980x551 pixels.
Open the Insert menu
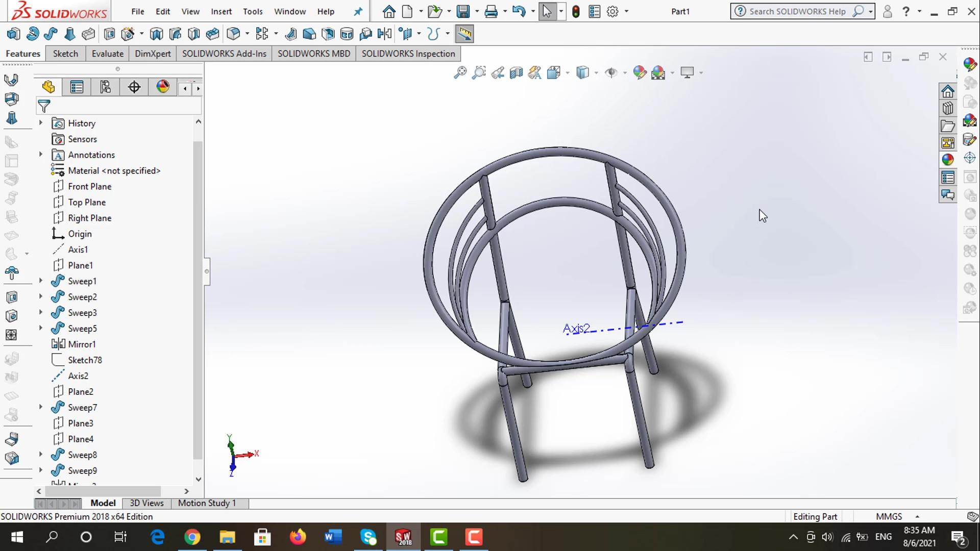(x=221, y=11)
